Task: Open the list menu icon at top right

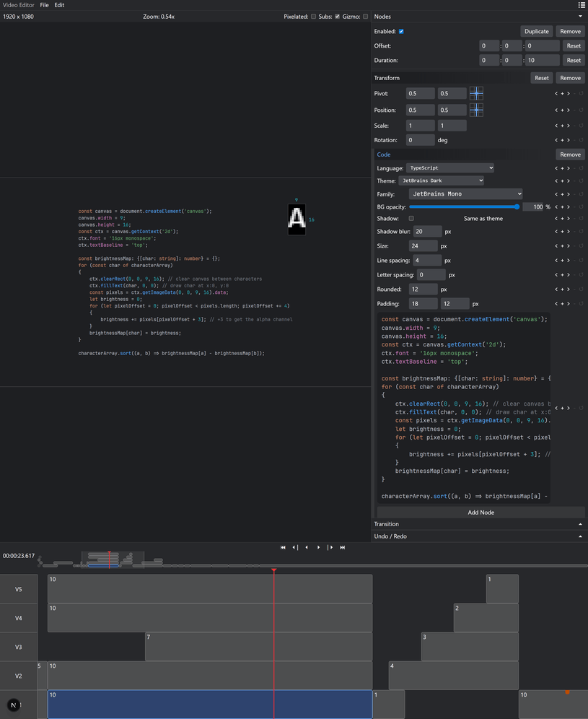Action: (582, 5)
